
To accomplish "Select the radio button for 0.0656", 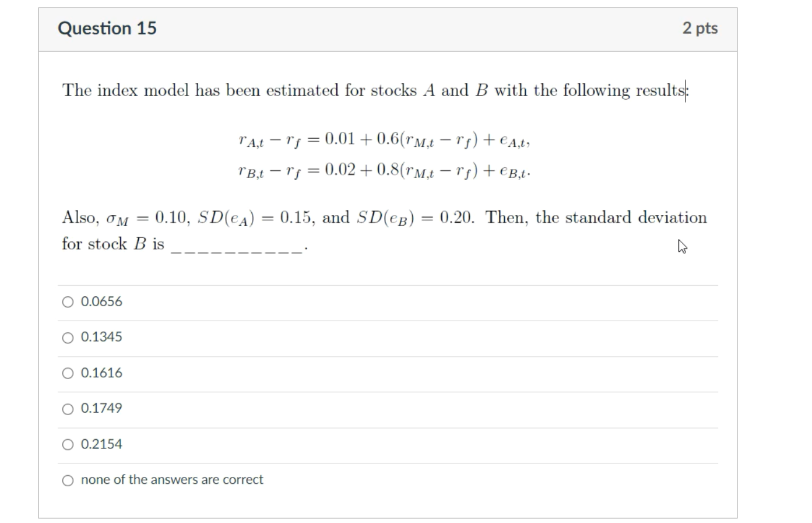I will pyautogui.click(x=67, y=301).
